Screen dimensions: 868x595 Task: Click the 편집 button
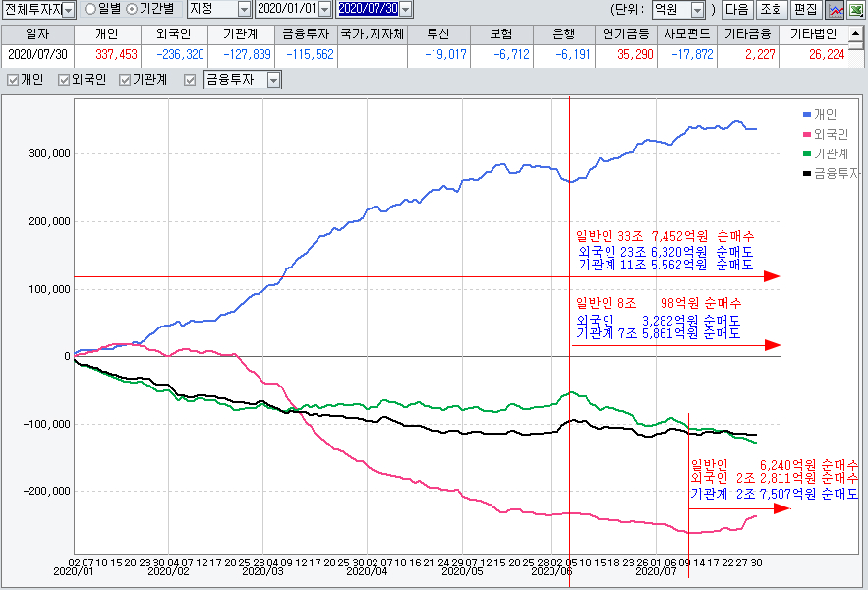805,10
